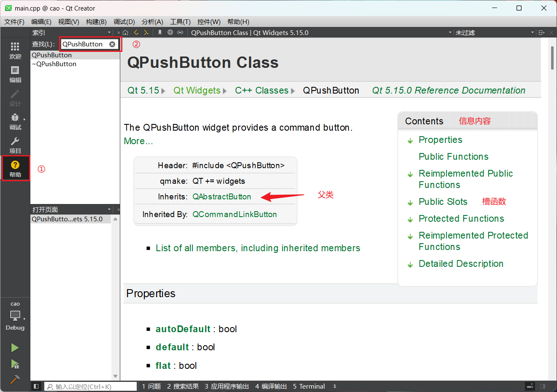Clear the QPushButton search field
Viewport: 557px width, 392px height.
click(112, 44)
